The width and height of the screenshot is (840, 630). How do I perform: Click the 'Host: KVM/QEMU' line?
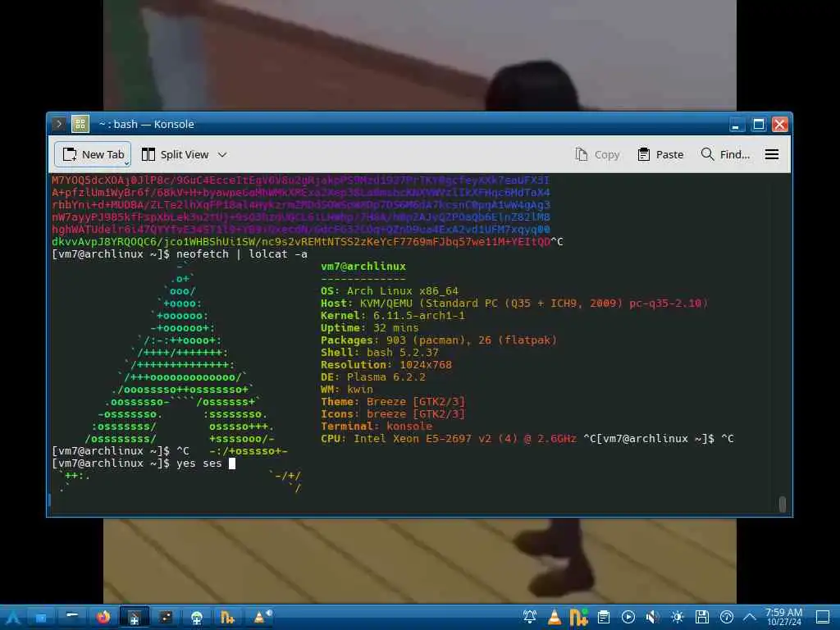(x=514, y=304)
